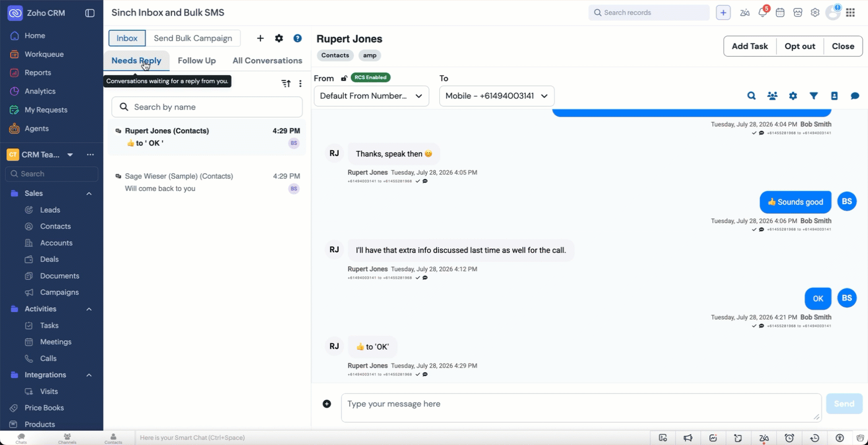Viewport: 868px width, 445px height.
Task: Click the Type your message here field
Action: [581, 408]
